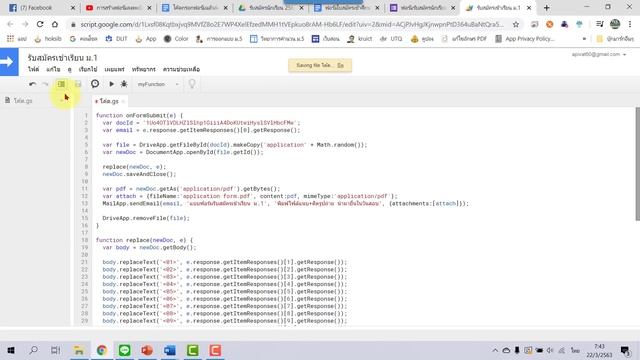Click the lightbulb icon in the toolbar
The image size is (640, 360).
tap(191, 84)
